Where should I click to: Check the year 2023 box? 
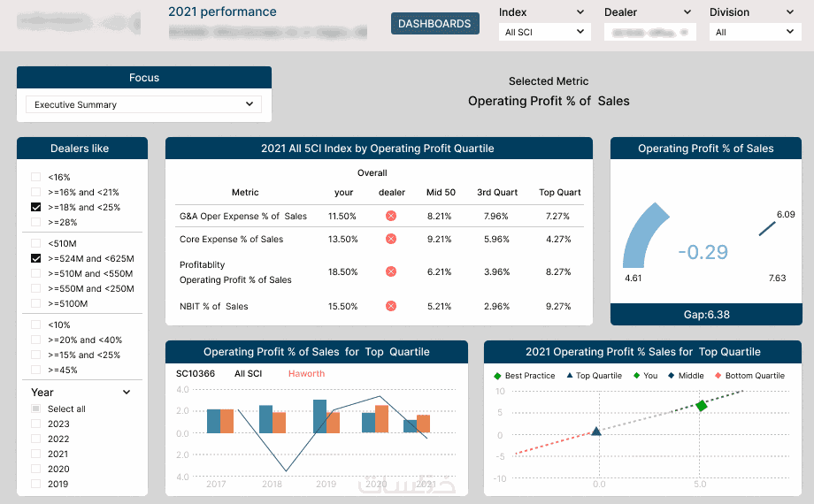pyautogui.click(x=35, y=424)
